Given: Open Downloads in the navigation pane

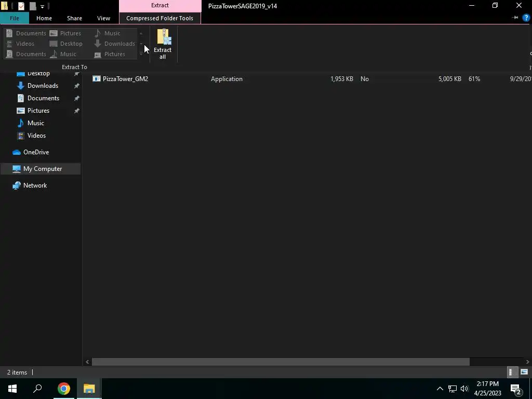Looking at the screenshot, I should coord(43,86).
